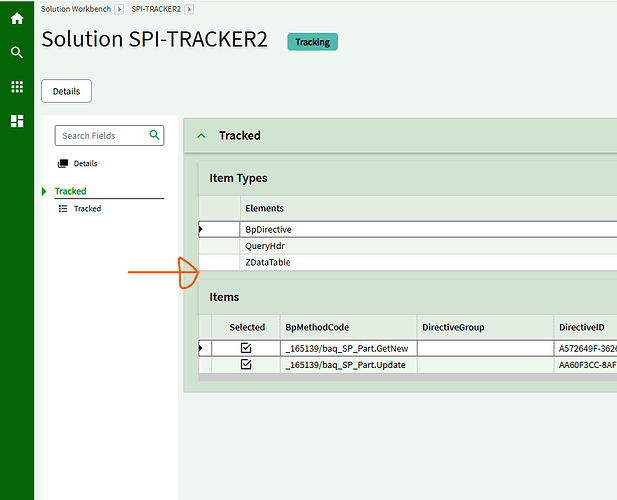Select BpDirective element row
Image resolution: width=617 pixels, height=500 pixels.
408,229
